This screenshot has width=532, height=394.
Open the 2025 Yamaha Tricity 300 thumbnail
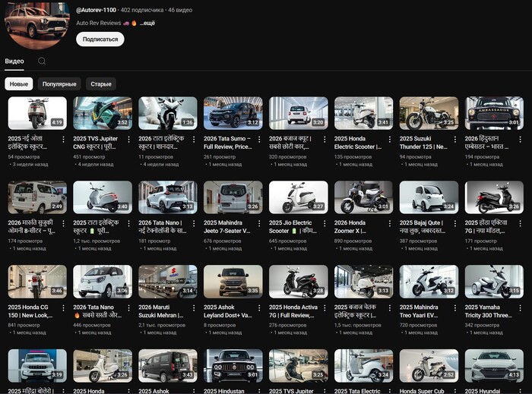[494, 281]
